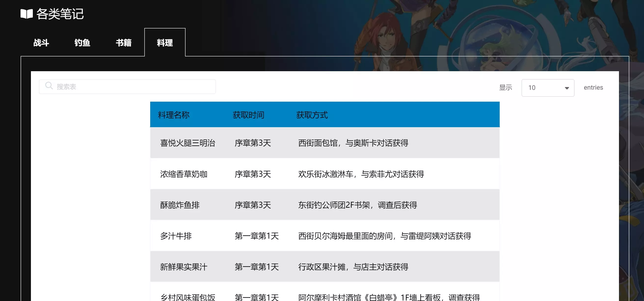
Task: Click the open book icon beside 各类笔记
Action: tap(27, 14)
